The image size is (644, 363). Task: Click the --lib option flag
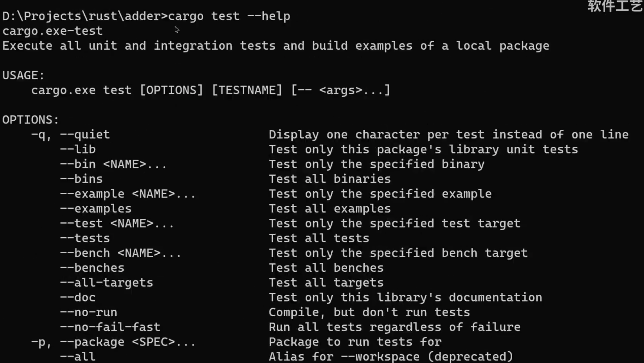(x=78, y=150)
